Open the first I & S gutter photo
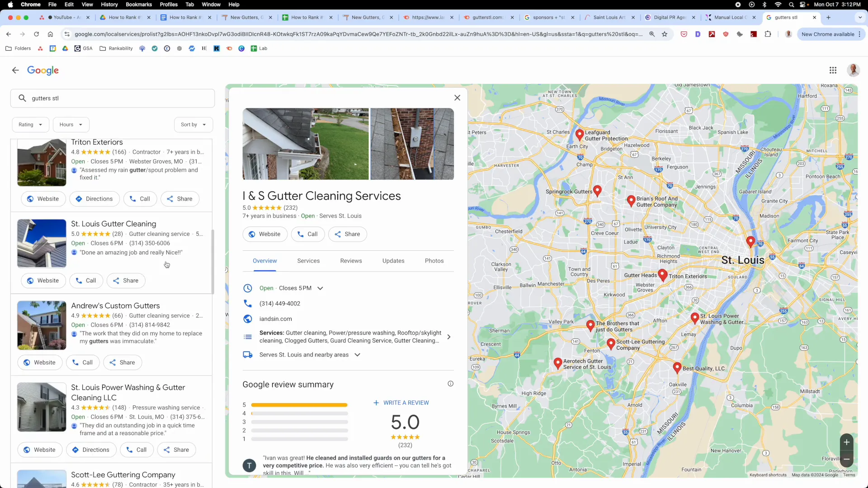The width and height of the screenshot is (868, 488). click(x=306, y=144)
